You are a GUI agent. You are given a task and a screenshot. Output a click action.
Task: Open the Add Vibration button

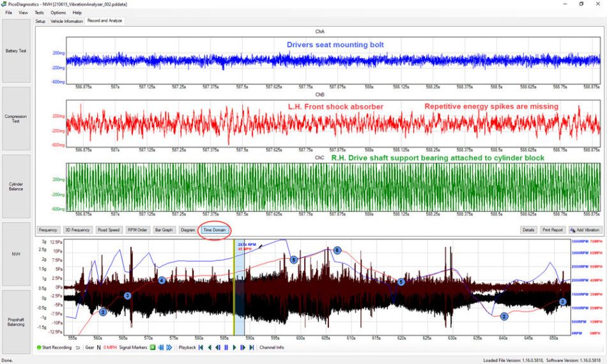pos(585,230)
